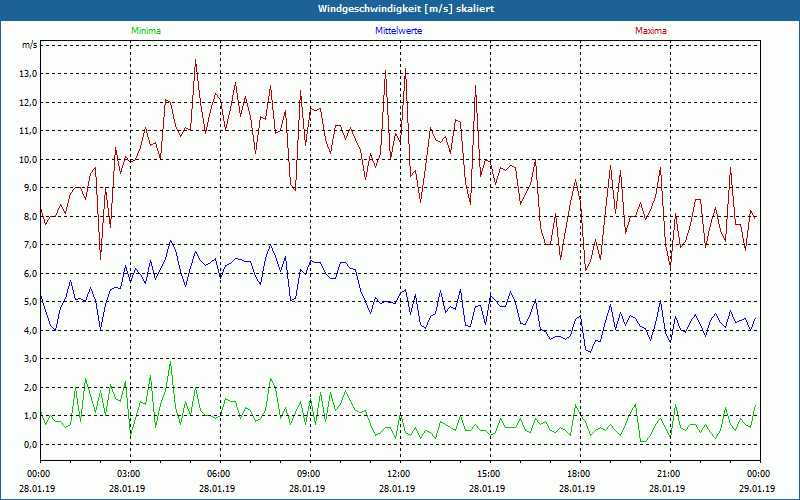Click the Minima legend label
The width and height of the screenshot is (800, 500).
pyautogui.click(x=146, y=31)
